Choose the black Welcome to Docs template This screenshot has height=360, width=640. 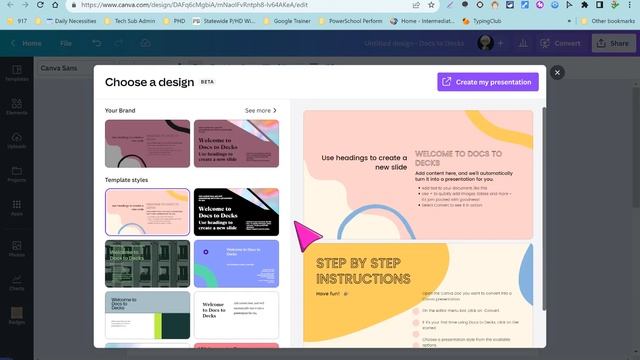[x=236, y=212]
